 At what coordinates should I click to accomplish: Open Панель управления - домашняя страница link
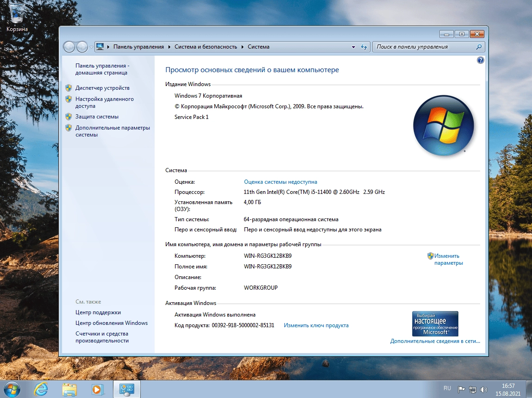click(102, 69)
